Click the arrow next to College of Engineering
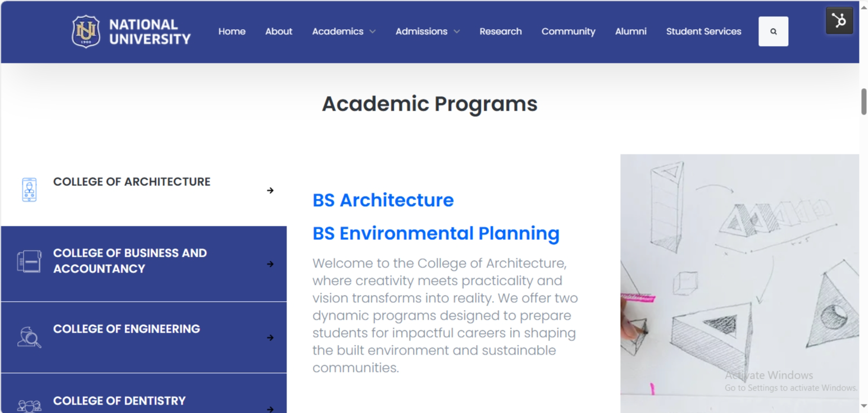This screenshot has width=868, height=413. click(270, 338)
